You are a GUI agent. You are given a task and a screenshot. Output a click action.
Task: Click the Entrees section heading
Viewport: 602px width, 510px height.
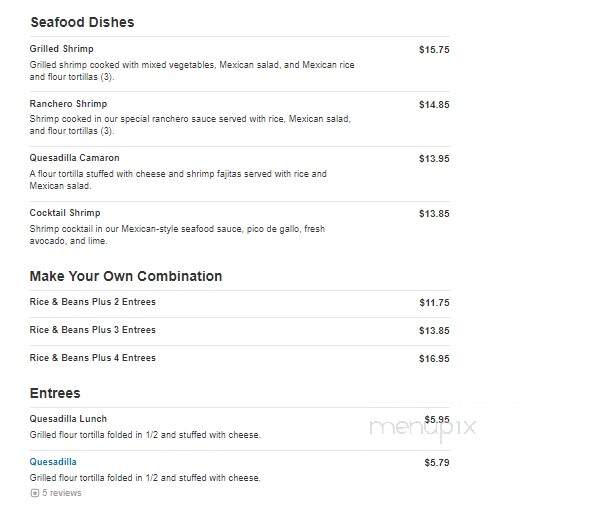pos(55,393)
